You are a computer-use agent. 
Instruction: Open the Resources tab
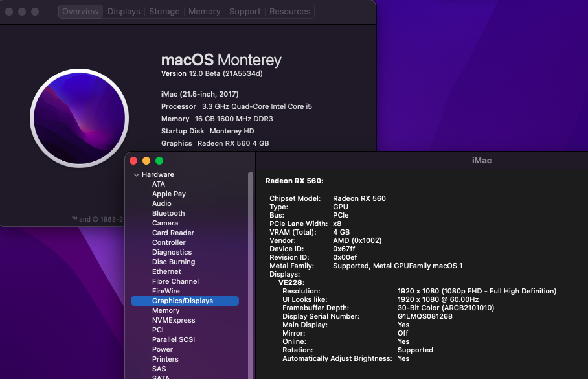[290, 12]
